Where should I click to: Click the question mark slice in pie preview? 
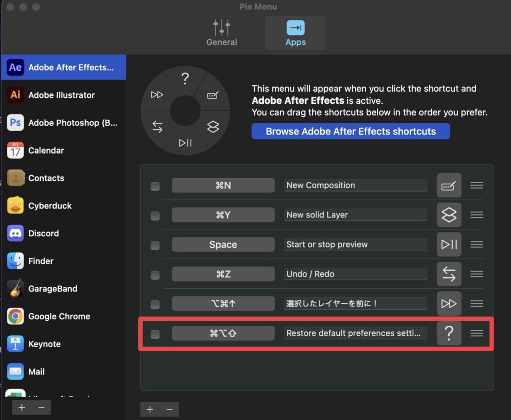[185, 78]
